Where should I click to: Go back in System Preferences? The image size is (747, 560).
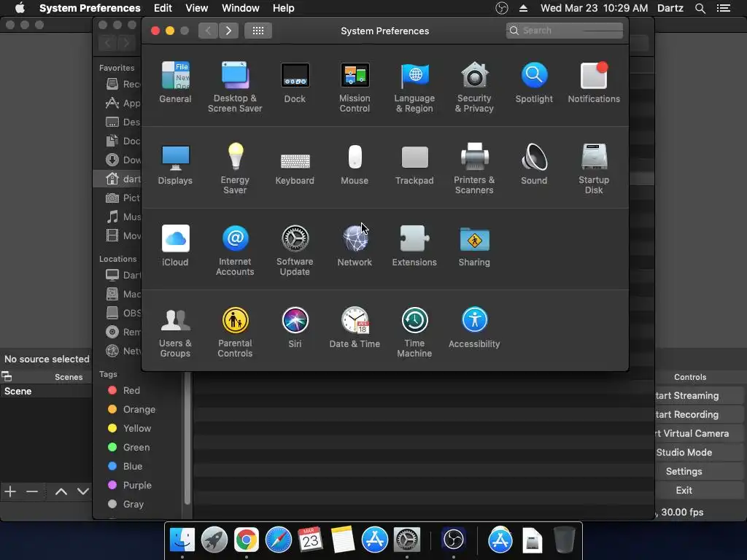pyautogui.click(x=208, y=31)
